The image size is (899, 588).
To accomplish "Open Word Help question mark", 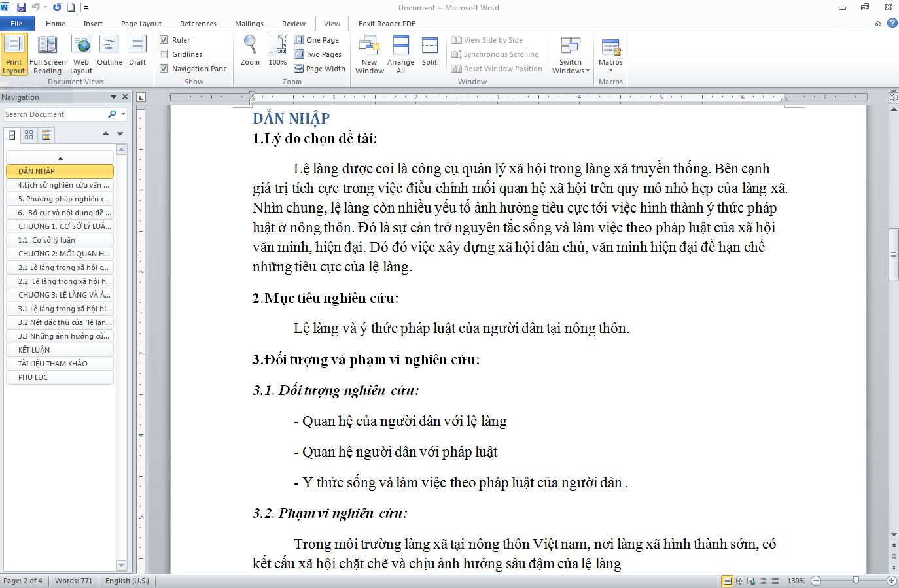I will [892, 24].
